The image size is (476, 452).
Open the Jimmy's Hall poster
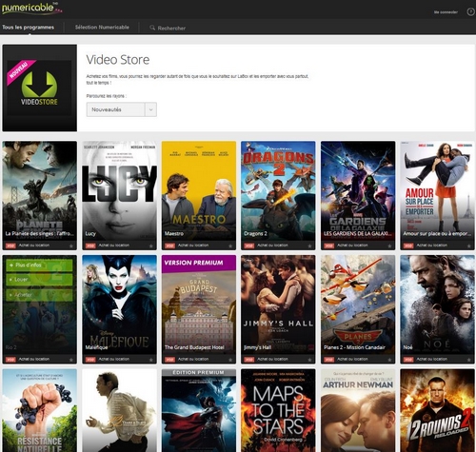tap(278, 305)
